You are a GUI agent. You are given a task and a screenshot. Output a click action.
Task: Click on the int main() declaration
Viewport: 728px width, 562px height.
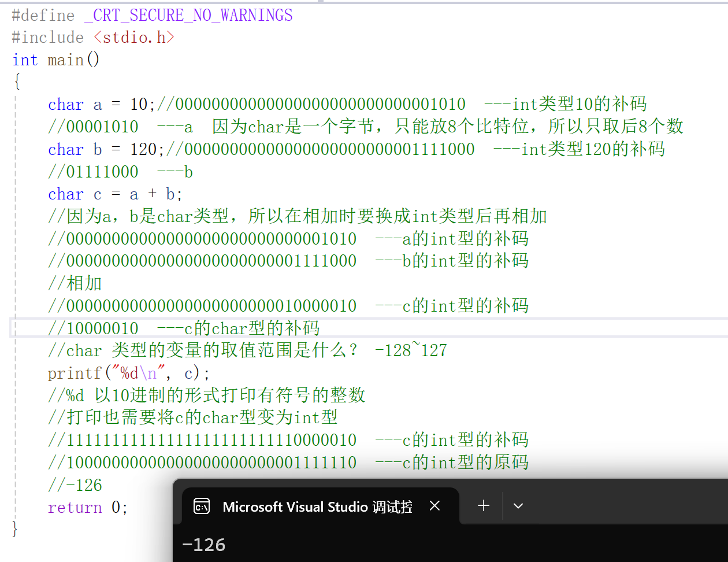click(x=56, y=60)
